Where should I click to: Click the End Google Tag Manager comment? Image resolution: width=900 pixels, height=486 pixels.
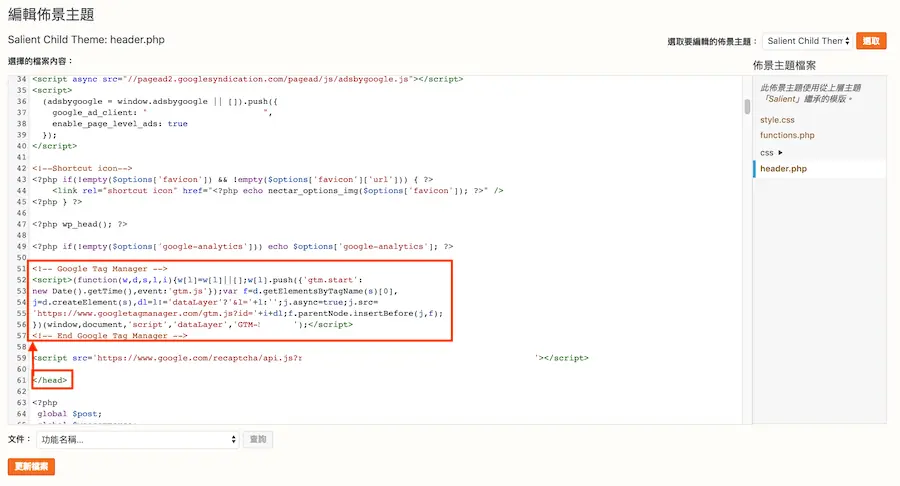110,336
